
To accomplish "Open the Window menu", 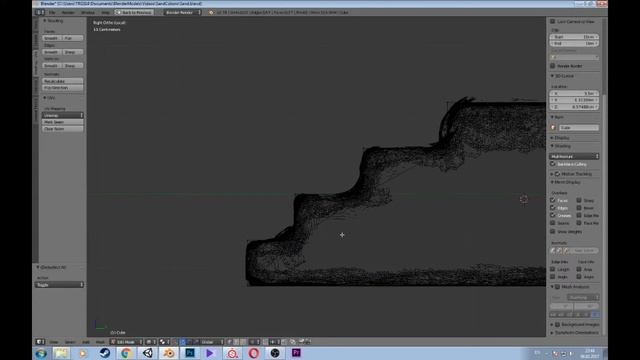I will tap(88, 13).
